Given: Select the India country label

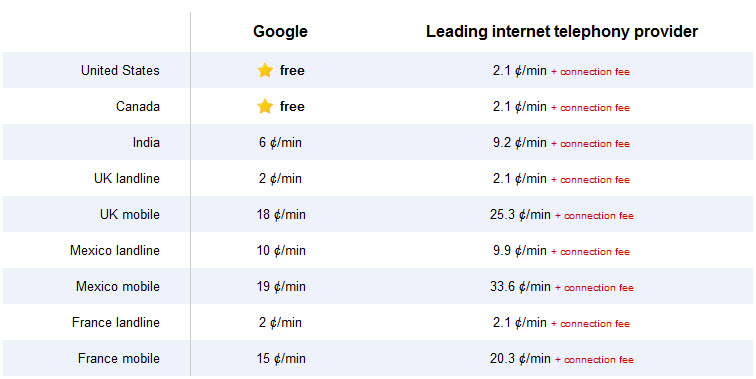Looking at the screenshot, I should [146, 142].
